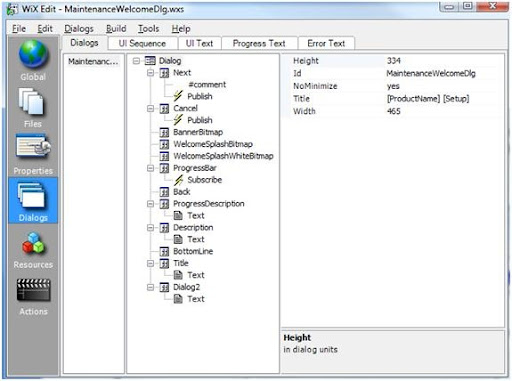Viewport: 512px width, 381px height.
Task: Click the lightning icon of Publish under Next
Action: tap(178, 96)
